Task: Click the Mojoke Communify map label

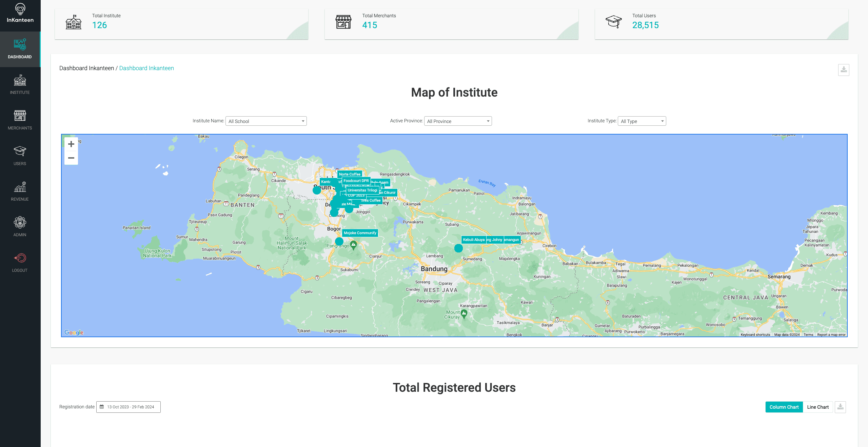Action: point(360,233)
